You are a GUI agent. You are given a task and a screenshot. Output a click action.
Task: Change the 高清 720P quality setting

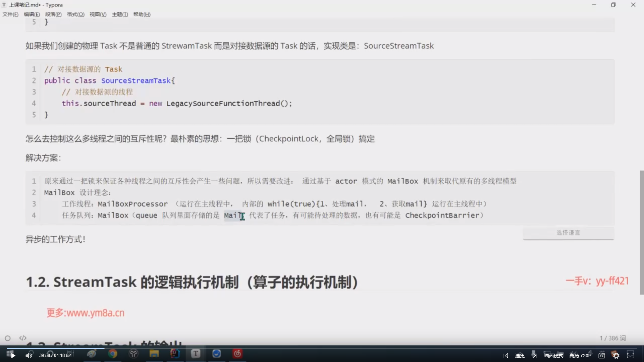click(580, 356)
